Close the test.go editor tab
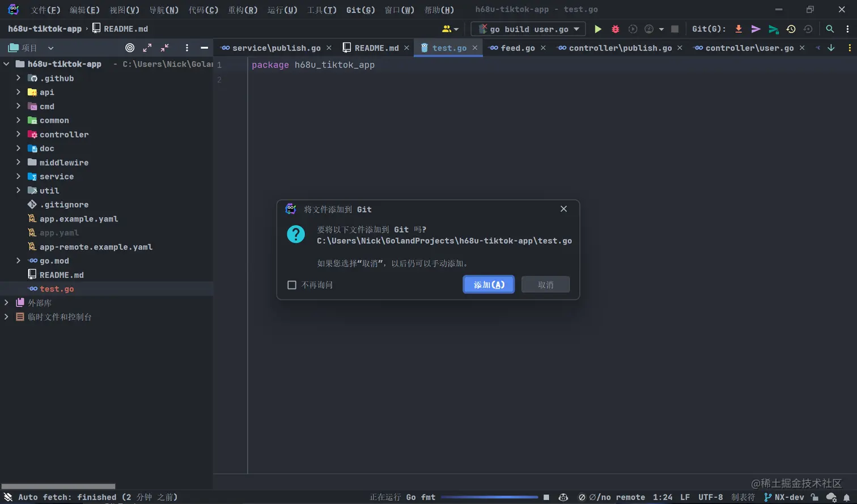Screen dimensions: 857x504 [475, 48]
